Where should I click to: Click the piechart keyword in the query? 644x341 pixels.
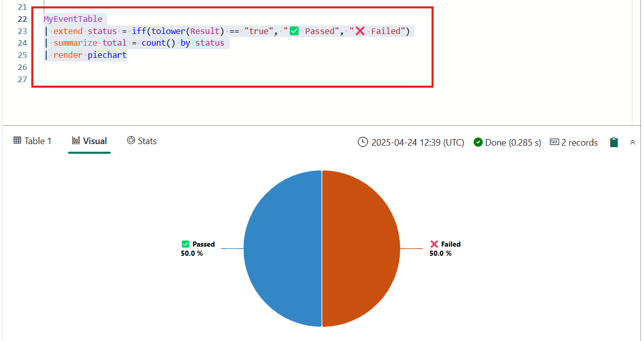107,55
